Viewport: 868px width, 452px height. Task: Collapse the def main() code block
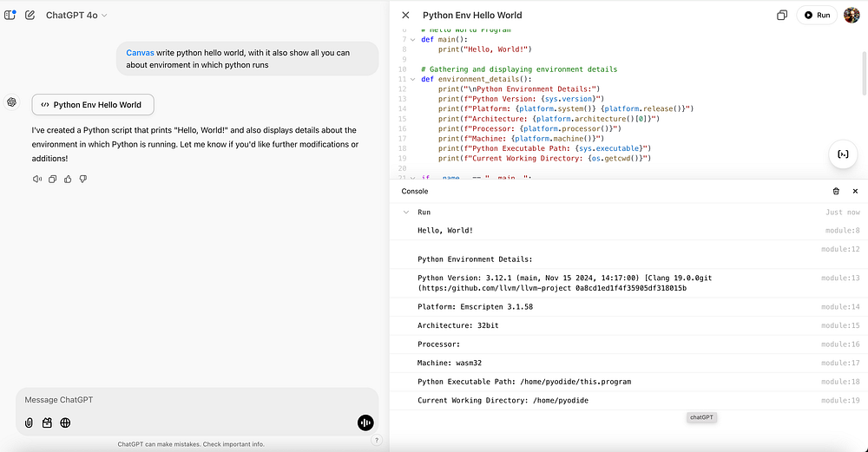412,40
